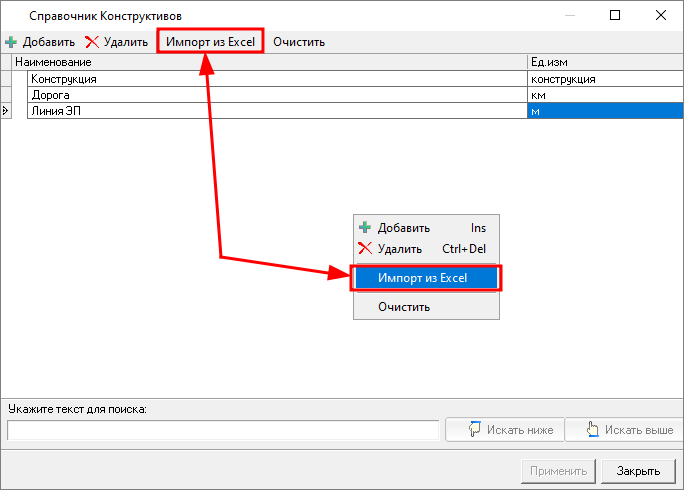Click the green plus icon in context menu
684x490 pixels.
click(x=365, y=228)
